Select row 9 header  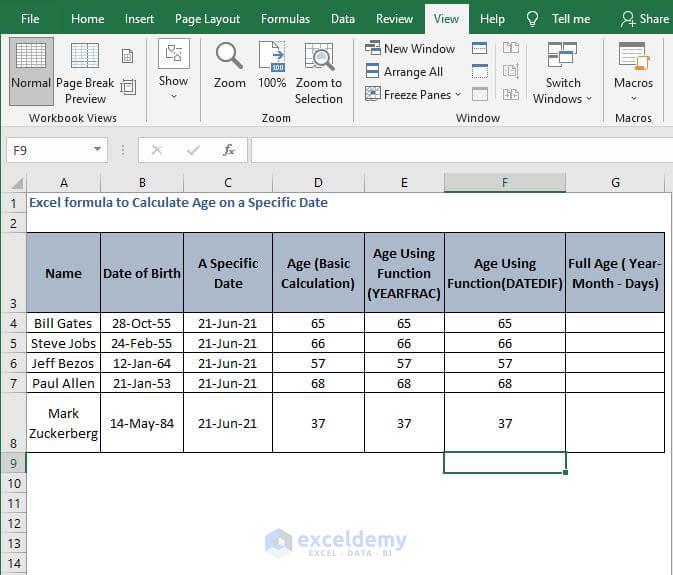13,463
